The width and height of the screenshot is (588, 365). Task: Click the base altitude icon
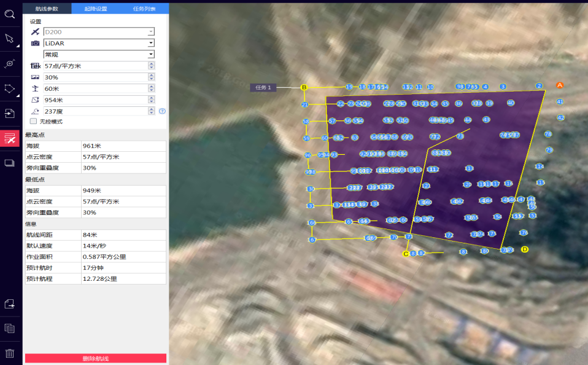pos(35,100)
